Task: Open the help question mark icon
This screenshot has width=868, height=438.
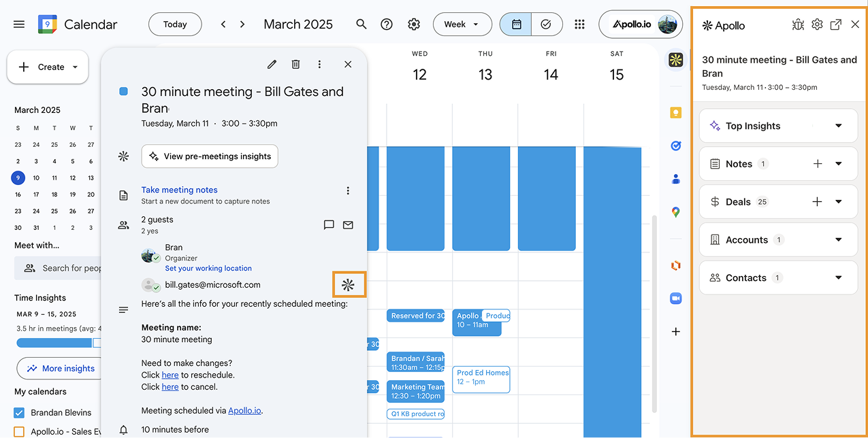Action: [x=387, y=24]
